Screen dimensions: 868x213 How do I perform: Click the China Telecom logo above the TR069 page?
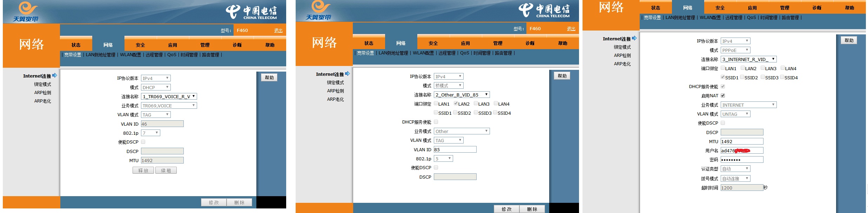pos(251,12)
